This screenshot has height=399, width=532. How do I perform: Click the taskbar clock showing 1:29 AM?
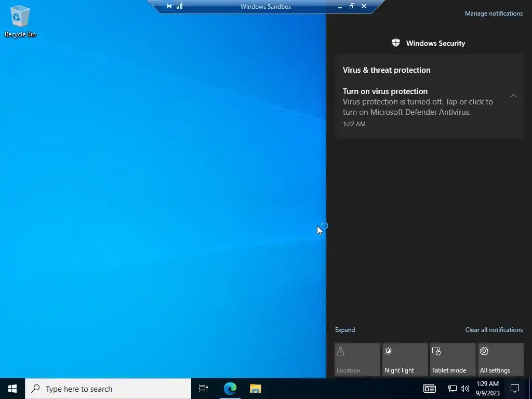coord(487,389)
